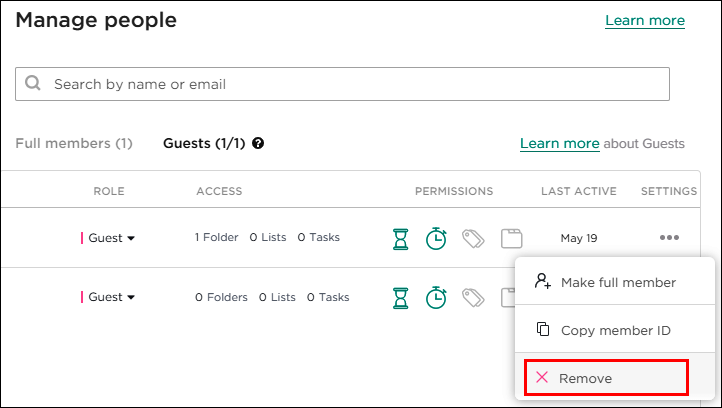Click the hourglass icon in second guest row

click(401, 297)
